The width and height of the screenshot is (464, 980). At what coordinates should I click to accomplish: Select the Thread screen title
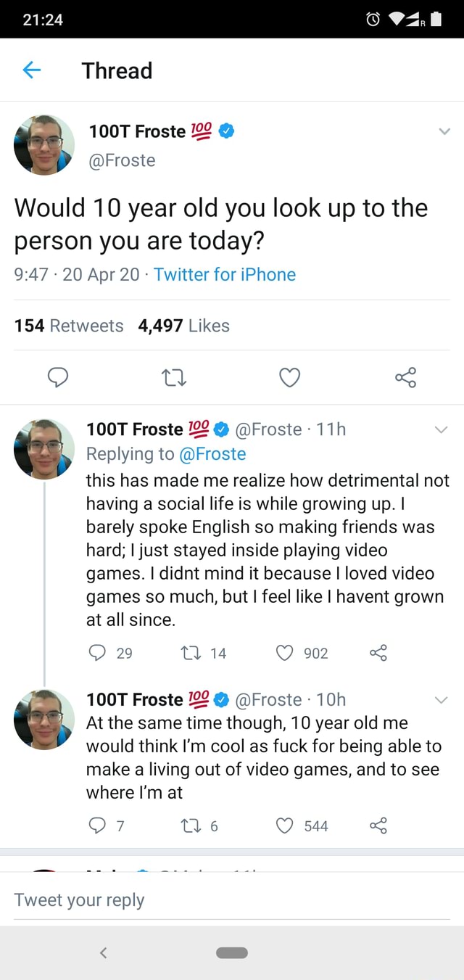117,70
